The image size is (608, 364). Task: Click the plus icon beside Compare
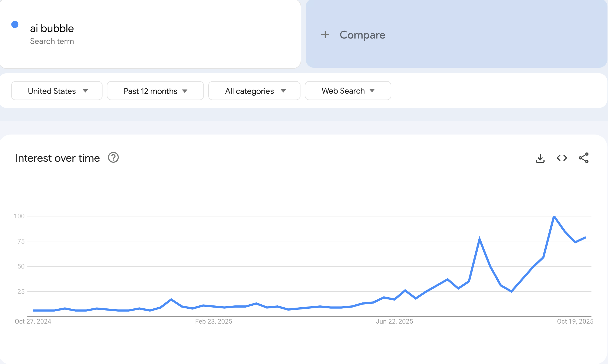tap(325, 35)
